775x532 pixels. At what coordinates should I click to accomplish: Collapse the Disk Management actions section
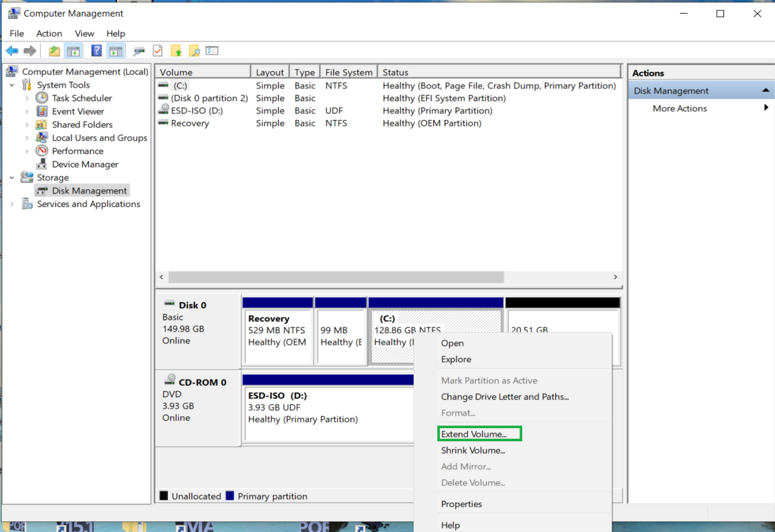pos(766,90)
